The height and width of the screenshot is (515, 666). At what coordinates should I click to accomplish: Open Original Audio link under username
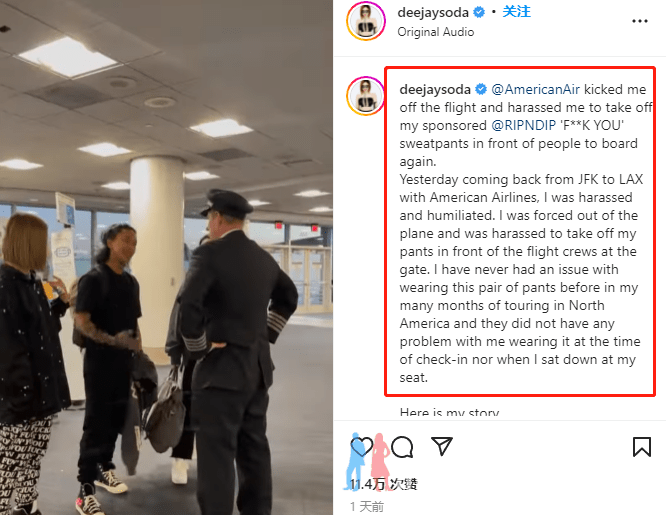pos(436,32)
